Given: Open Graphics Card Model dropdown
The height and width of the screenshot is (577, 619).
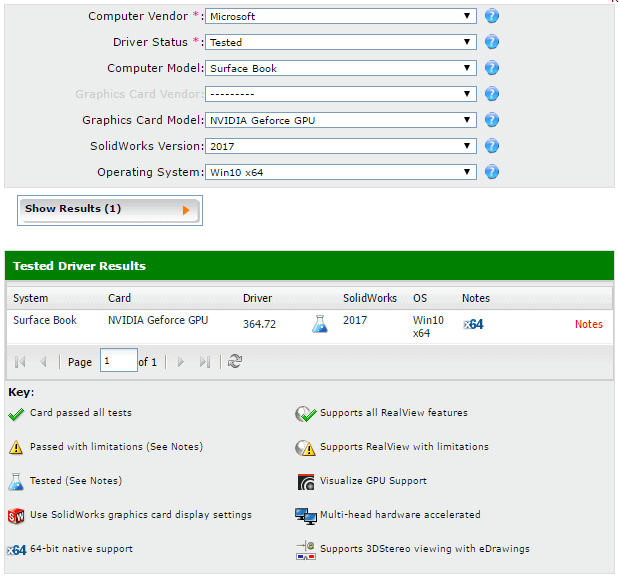Looking at the screenshot, I should coord(341,120).
